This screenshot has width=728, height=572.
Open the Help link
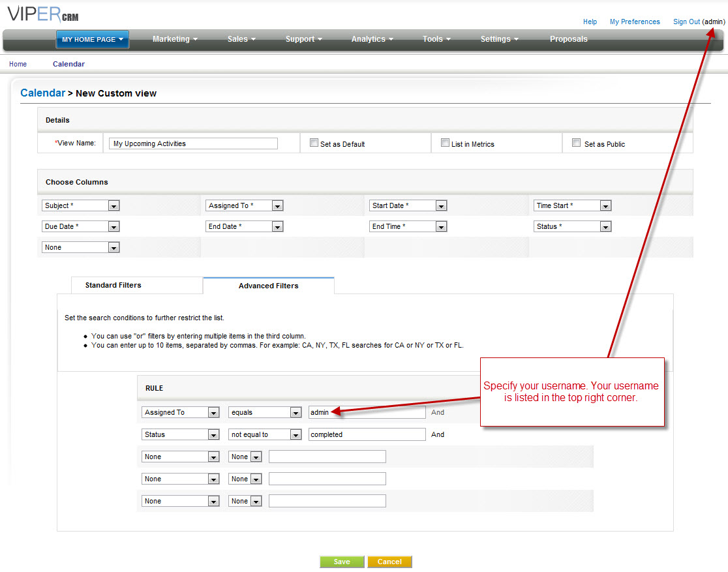(590, 22)
